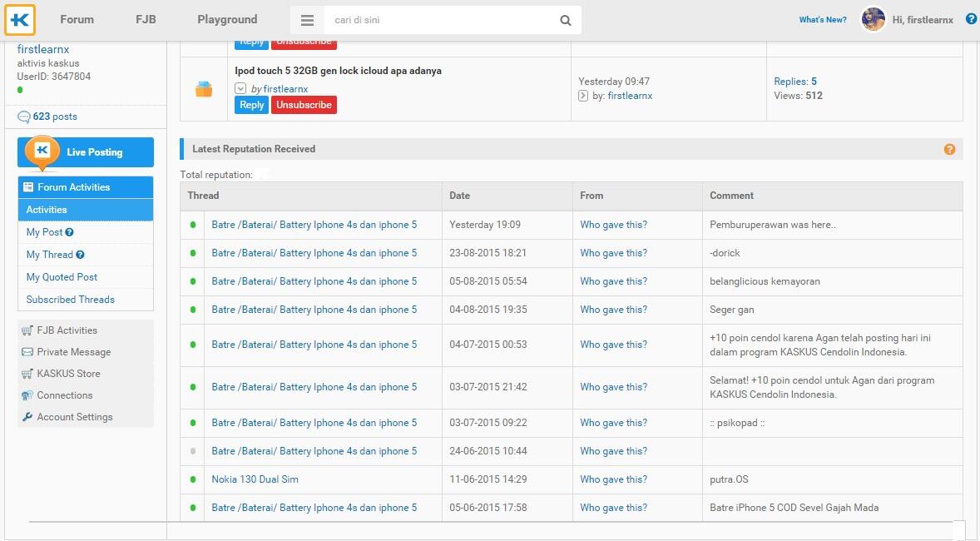Click the Private Message envelope icon

tap(27, 352)
